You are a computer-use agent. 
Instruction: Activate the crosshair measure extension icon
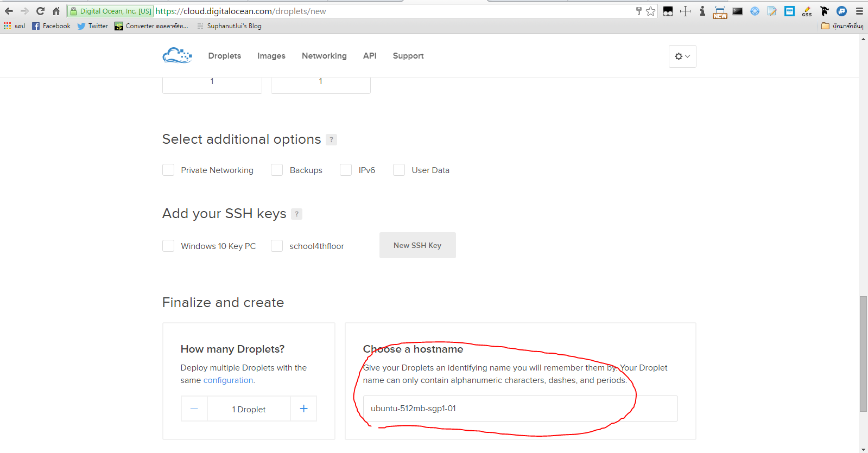point(686,11)
